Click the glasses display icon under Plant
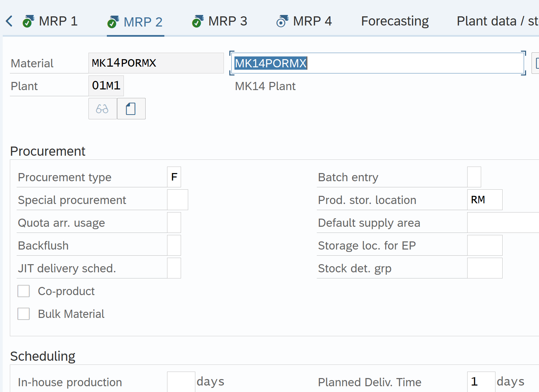Screen dimensions: 539x392 [x=102, y=109]
